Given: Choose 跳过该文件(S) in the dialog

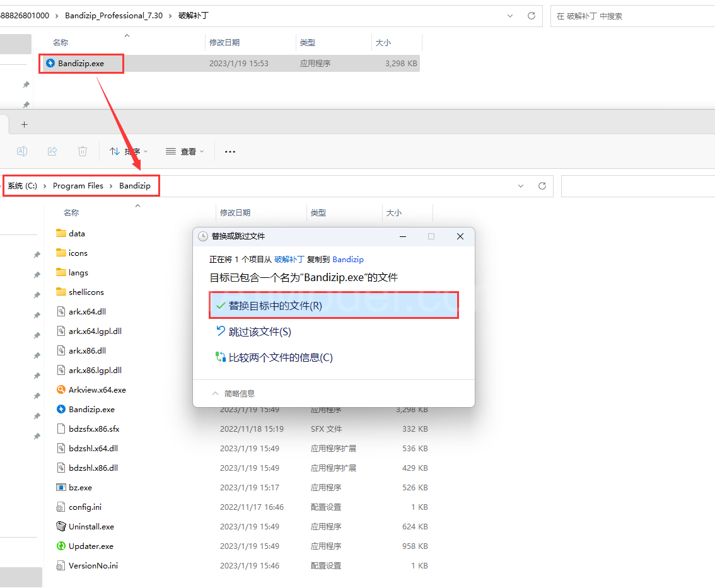Looking at the screenshot, I should tap(253, 332).
